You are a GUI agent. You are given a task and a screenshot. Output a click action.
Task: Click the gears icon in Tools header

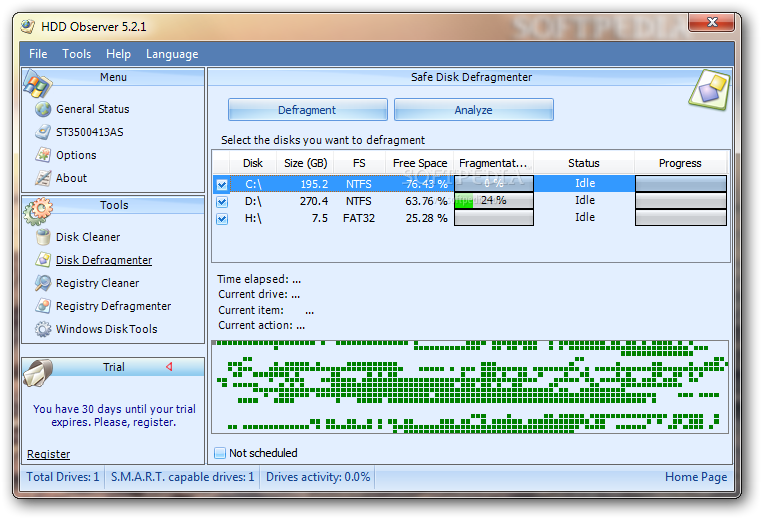pos(38,211)
